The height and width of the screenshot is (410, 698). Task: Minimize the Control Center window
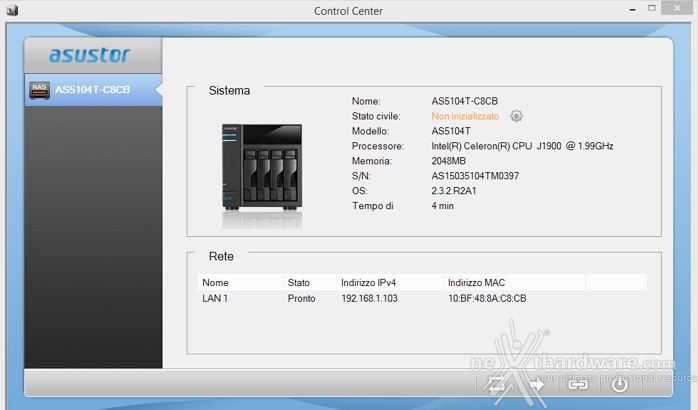click(x=632, y=9)
